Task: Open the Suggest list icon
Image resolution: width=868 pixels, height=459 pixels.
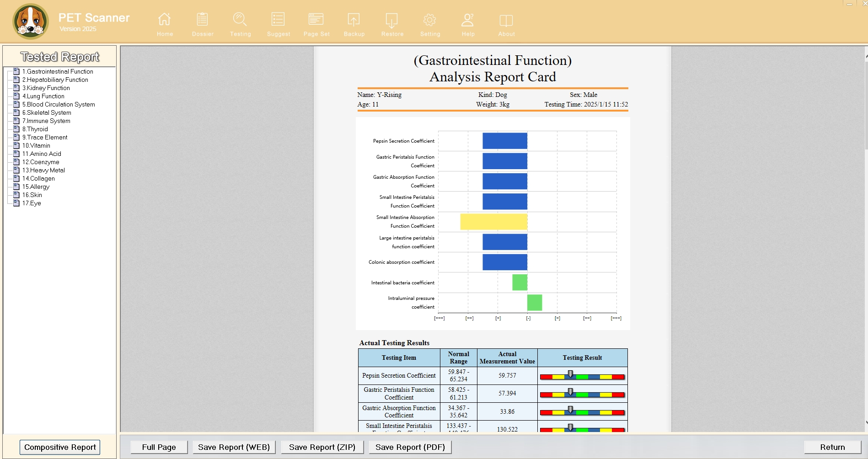Action: (278, 20)
